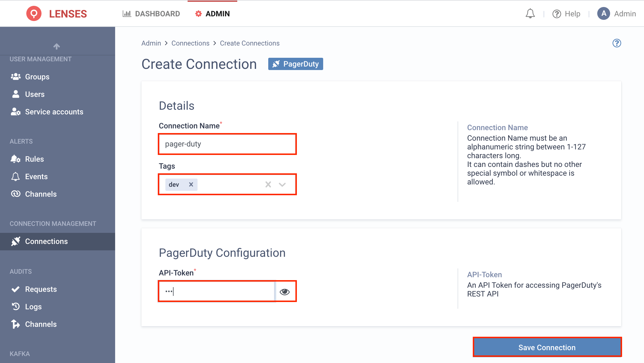Click the API-Token input field

point(218,292)
